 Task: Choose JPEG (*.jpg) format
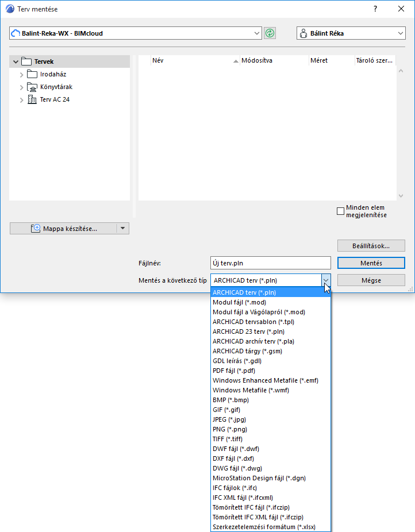pos(271,419)
